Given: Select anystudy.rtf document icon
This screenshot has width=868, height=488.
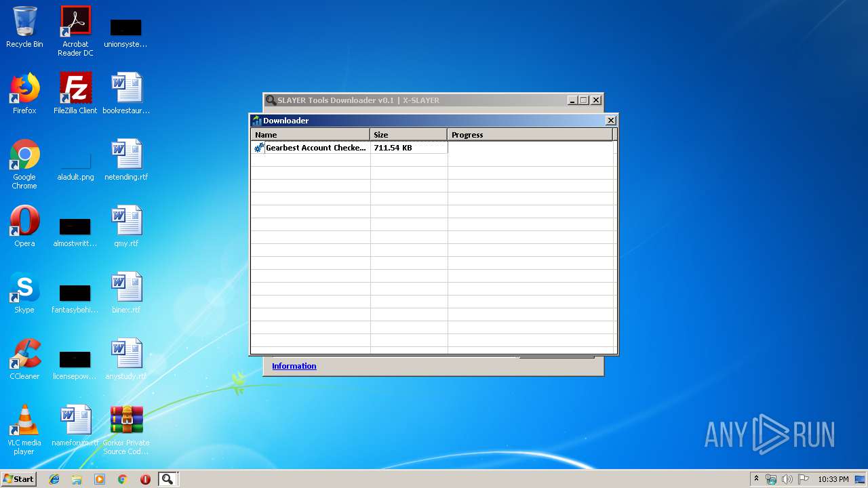Looking at the screenshot, I should (126, 359).
